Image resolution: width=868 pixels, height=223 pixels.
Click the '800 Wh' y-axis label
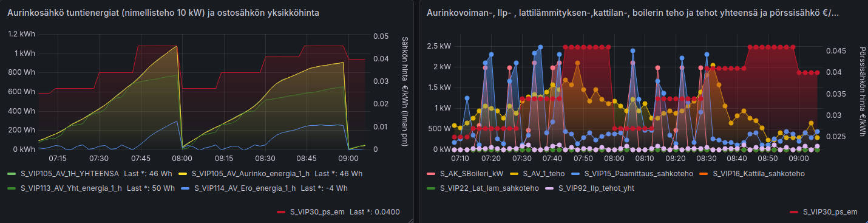21,72
